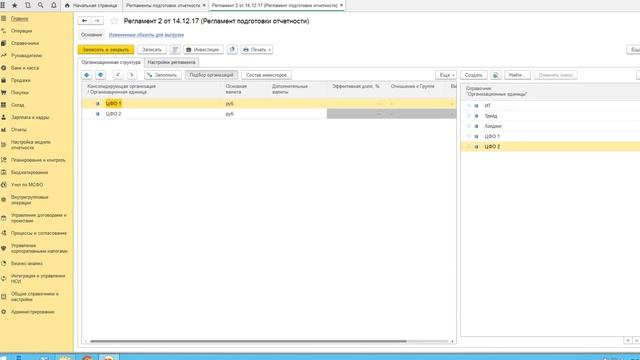This screenshot has height=360, width=640.
Task: Click Записать и закрыть button
Action: tap(106, 49)
